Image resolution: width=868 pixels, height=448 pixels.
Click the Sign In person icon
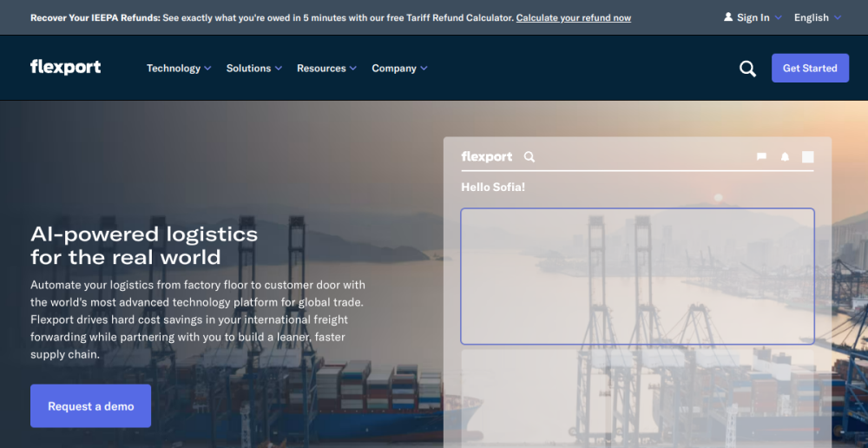(x=728, y=17)
